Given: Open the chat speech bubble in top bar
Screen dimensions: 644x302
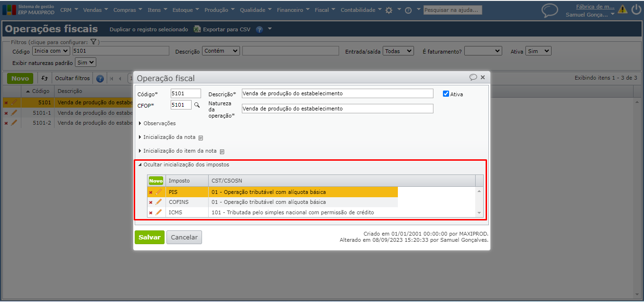Looking at the screenshot, I should pyautogui.click(x=550, y=10).
